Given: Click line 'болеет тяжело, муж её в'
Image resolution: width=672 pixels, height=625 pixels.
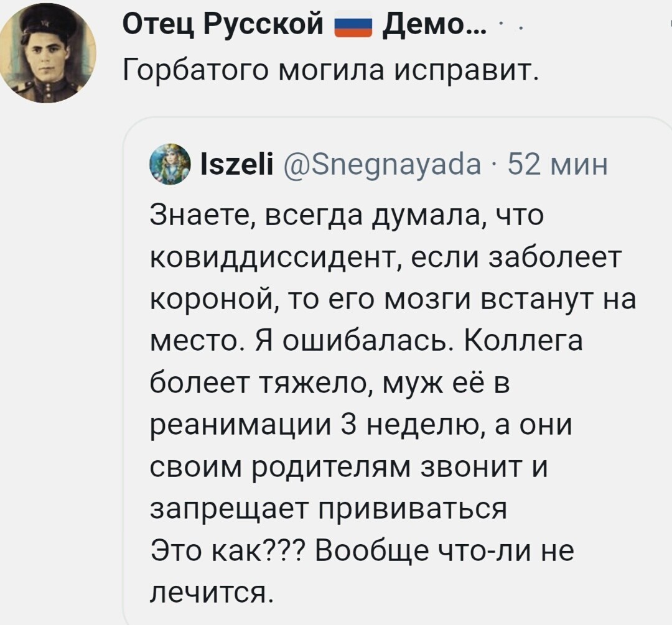Looking at the screenshot, I should coord(330,384).
